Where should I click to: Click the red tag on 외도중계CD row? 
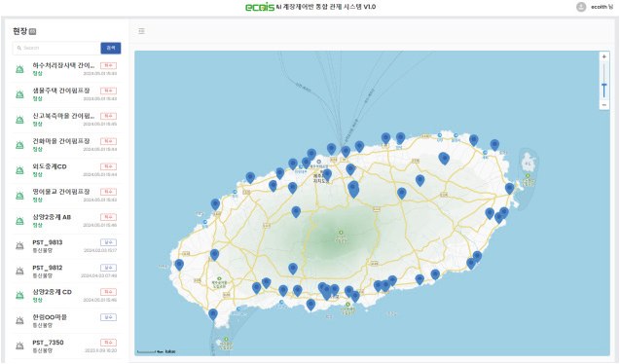108,166
